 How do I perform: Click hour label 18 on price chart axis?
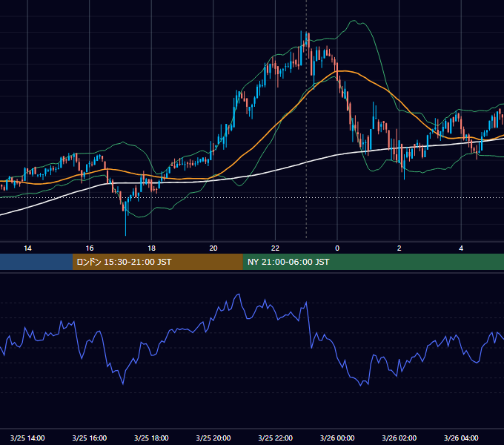tap(151, 248)
